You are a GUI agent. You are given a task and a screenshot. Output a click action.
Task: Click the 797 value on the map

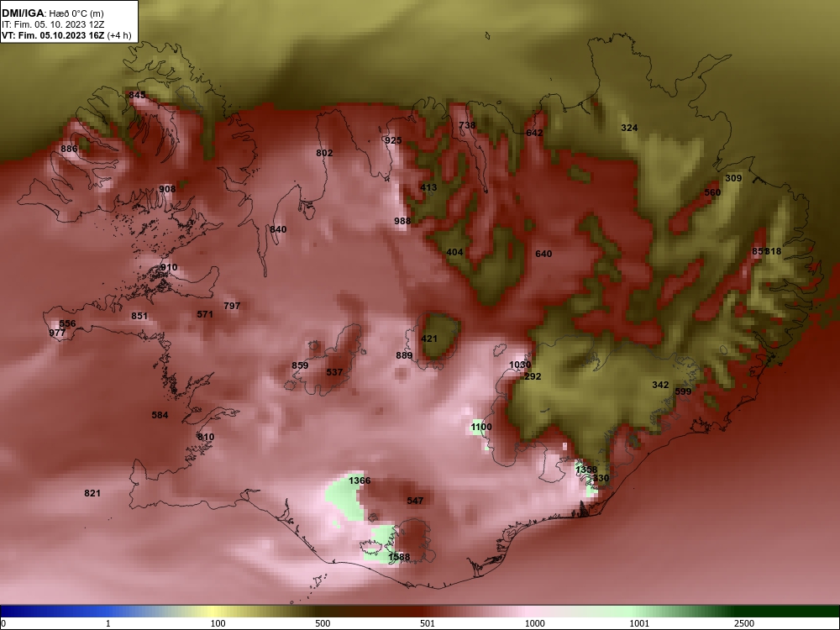coord(232,306)
